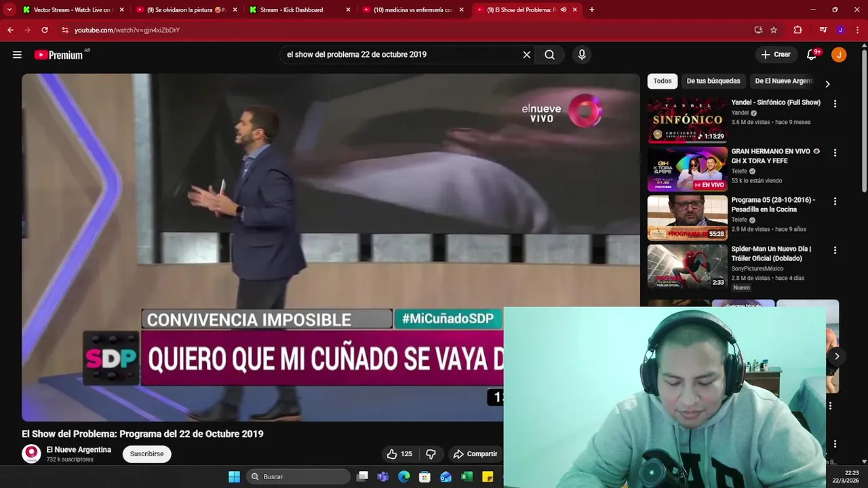
Task: Open Excel from the taskbar
Action: point(467,476)
